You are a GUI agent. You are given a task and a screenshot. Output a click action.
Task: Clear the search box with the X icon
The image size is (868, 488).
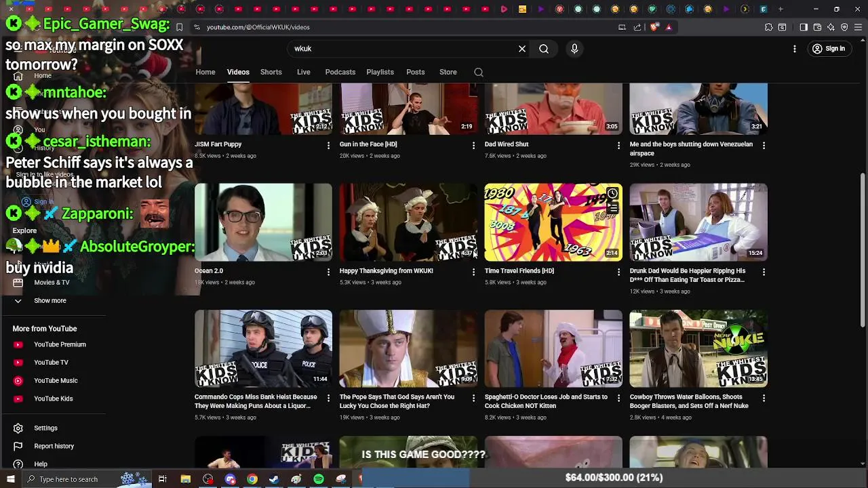click(x=522, y=49)
